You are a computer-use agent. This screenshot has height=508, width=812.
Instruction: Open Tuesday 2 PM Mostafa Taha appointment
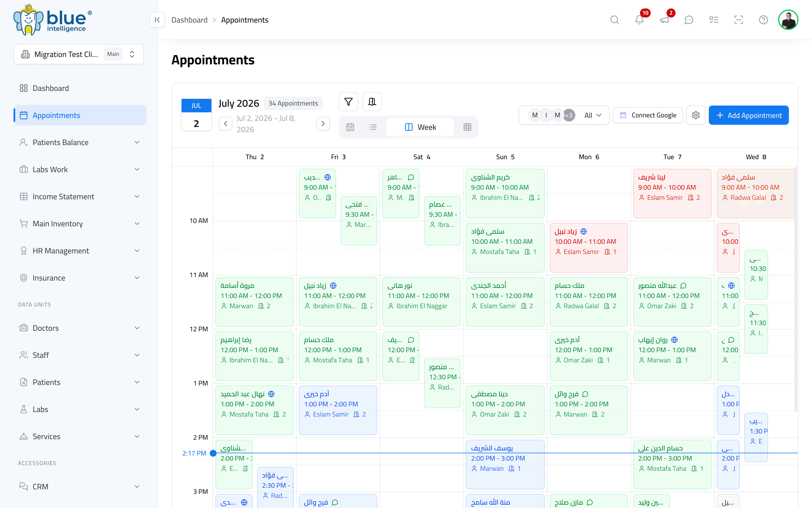point(672,464)
